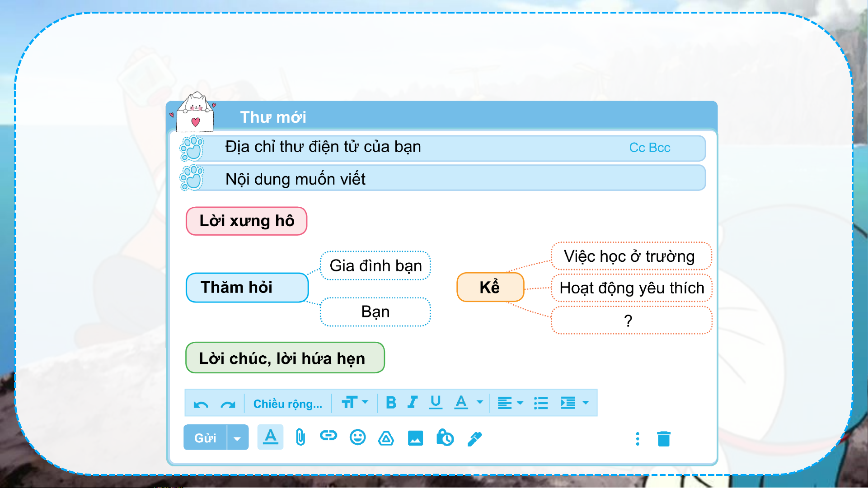Viewport: 868px width, 488px height.
Task: Click the Lời chúc, lời hứa hẹn box
Action: [285, 358]
